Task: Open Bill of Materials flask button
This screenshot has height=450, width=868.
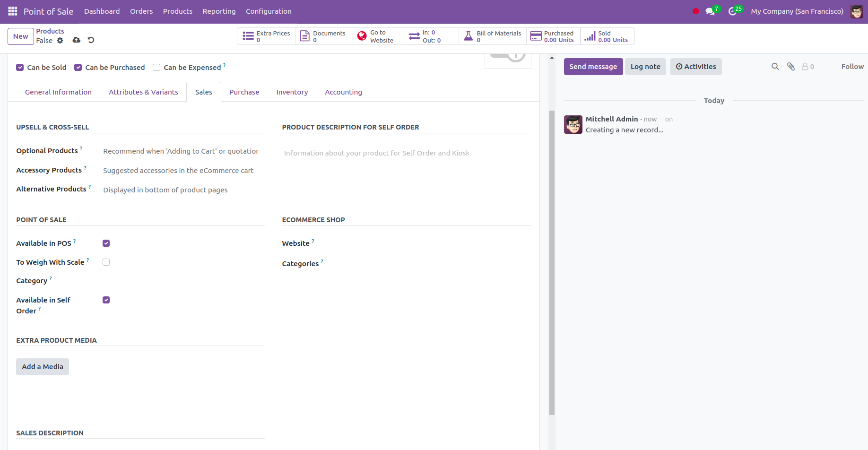Action: pyautogui.click(x=493, y=36)
